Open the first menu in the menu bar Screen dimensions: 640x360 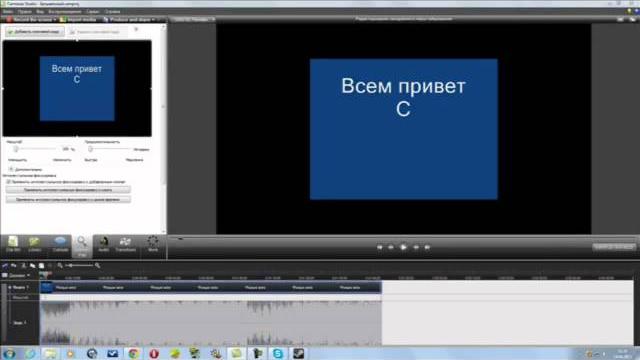[8, 11]
